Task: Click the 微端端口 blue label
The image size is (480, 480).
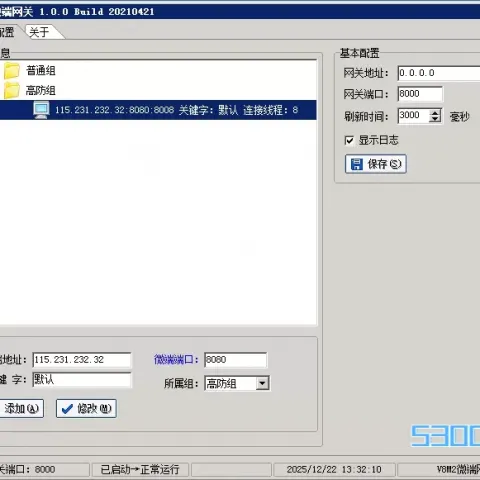Action: [176, 360]
